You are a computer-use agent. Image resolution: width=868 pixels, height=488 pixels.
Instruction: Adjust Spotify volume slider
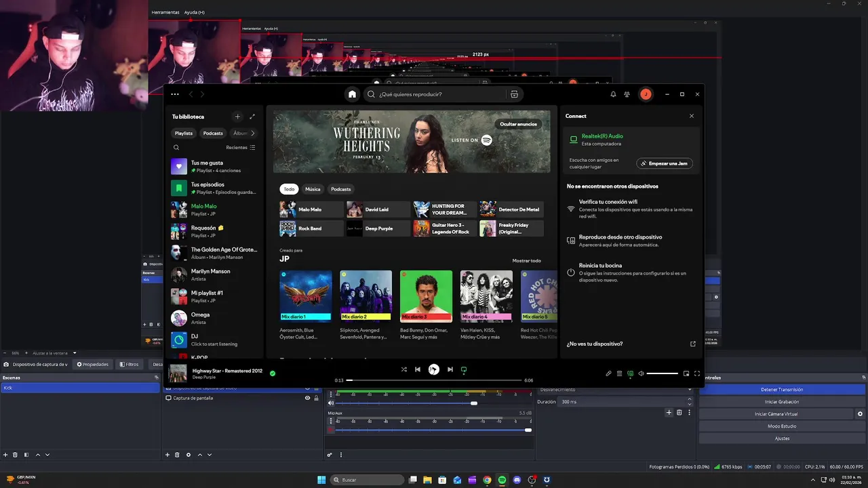(x=663, y=373)
